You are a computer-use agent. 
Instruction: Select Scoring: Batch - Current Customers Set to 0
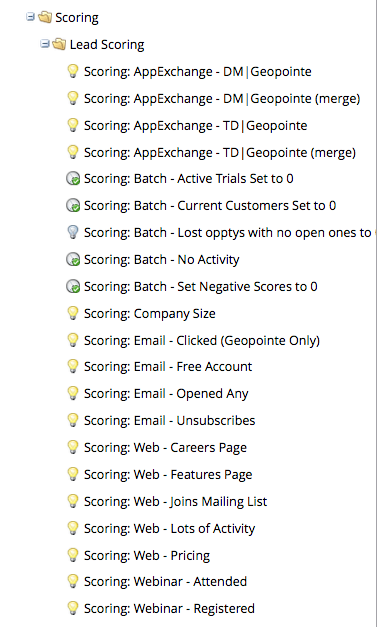coord(210,206)
